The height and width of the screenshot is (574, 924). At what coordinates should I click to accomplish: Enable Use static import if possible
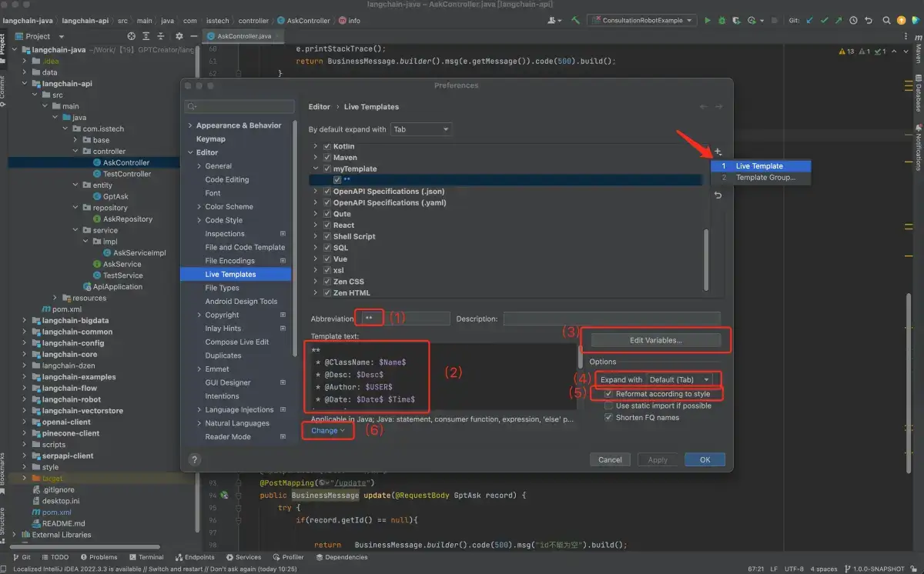[608, 405]
